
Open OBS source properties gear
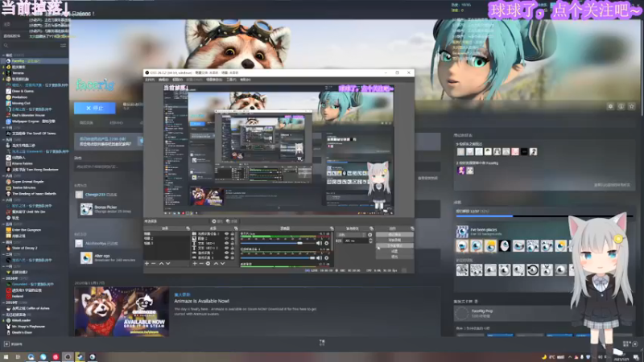click(x=208, y=264)
